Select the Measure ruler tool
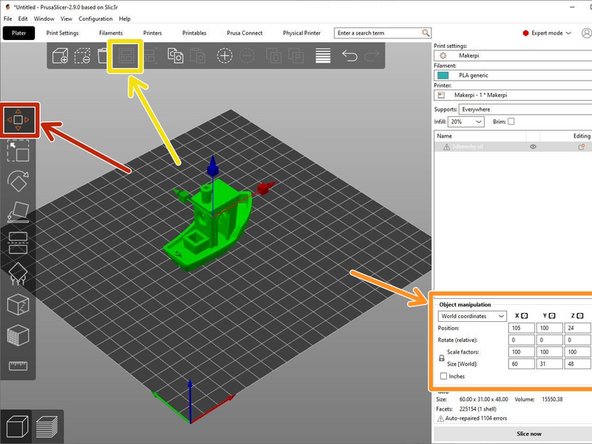Viewport: 592px width, 444px height. [18, 366]
